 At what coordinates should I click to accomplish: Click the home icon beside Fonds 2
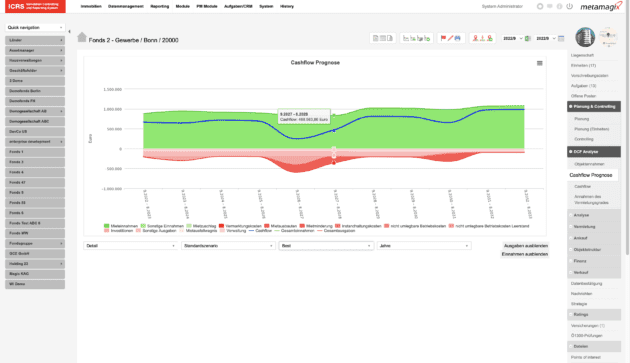click(82, 37)
